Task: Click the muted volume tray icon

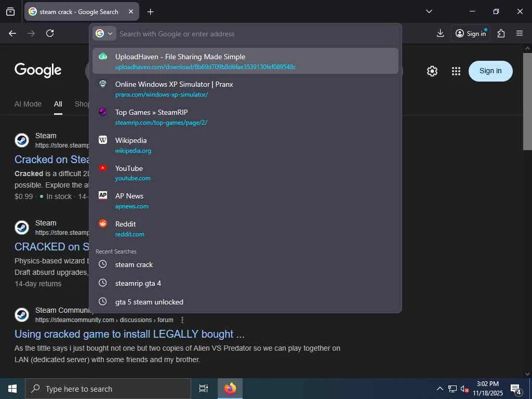Action: [x=464, y=389]
